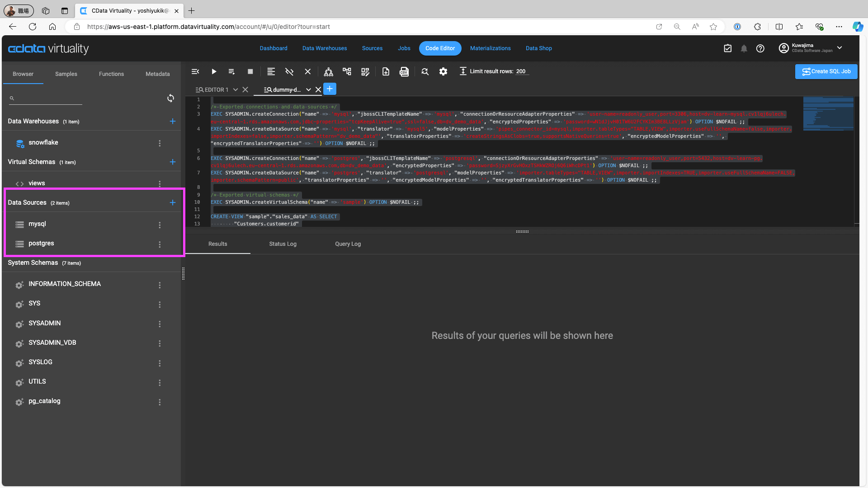Open editor settings gear icon
The image size is (868, 488).
[x=443, y=71]
